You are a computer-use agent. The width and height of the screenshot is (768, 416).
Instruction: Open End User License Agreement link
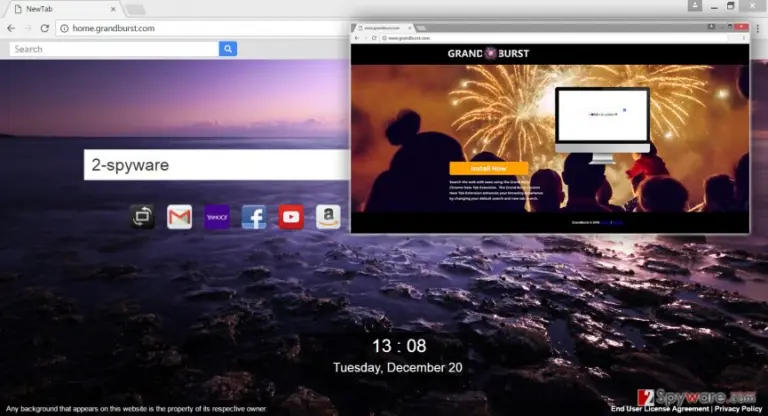point(659,409)
